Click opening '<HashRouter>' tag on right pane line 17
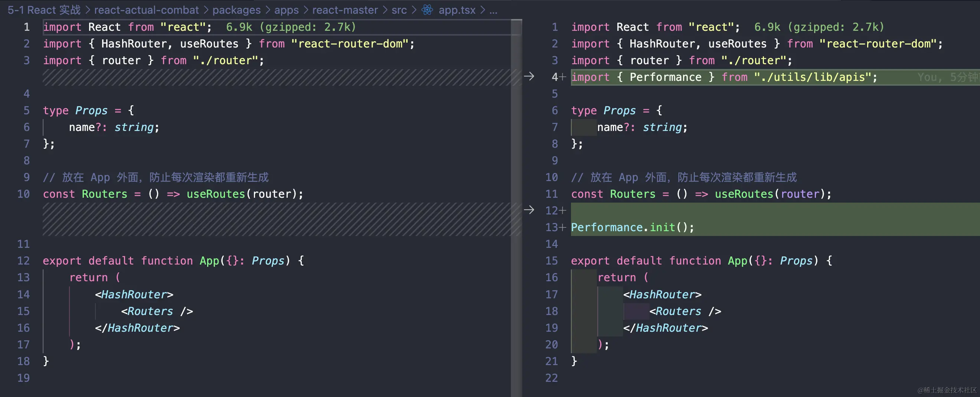980x397 pixels. (662, 294)
